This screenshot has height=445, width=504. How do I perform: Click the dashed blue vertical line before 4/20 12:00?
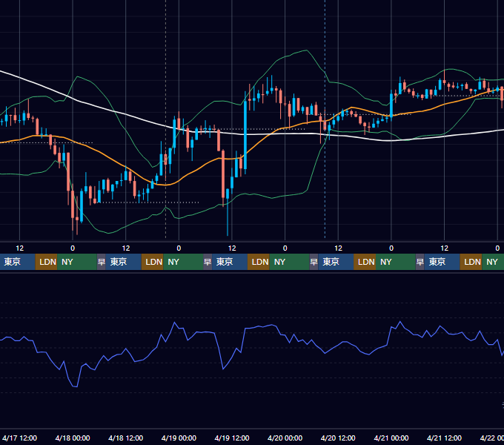[325, 121]
